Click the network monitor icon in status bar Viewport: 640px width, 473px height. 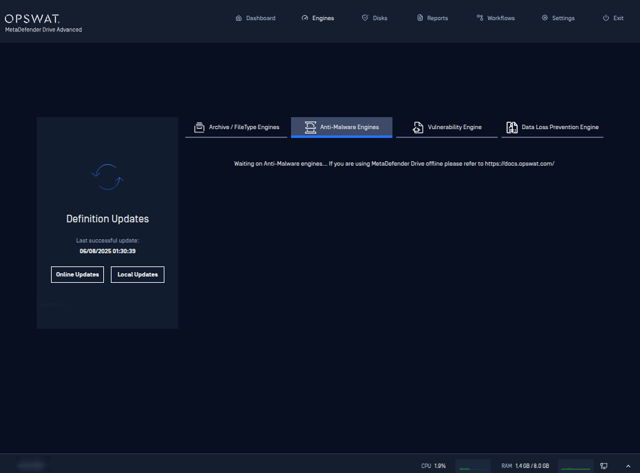click(604, 466)
